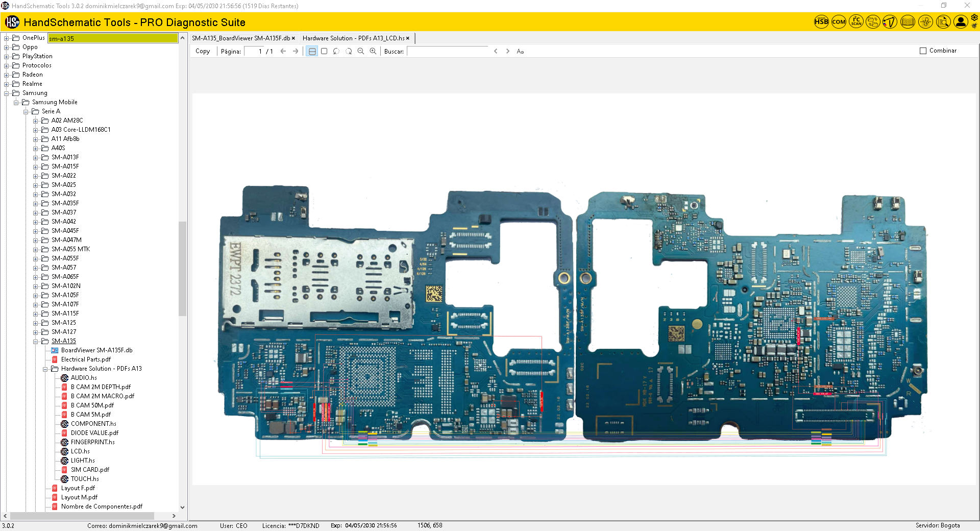The image size is (980, 531).
Task: Open COMPONENT.hs file
Action: pos(93,424)
